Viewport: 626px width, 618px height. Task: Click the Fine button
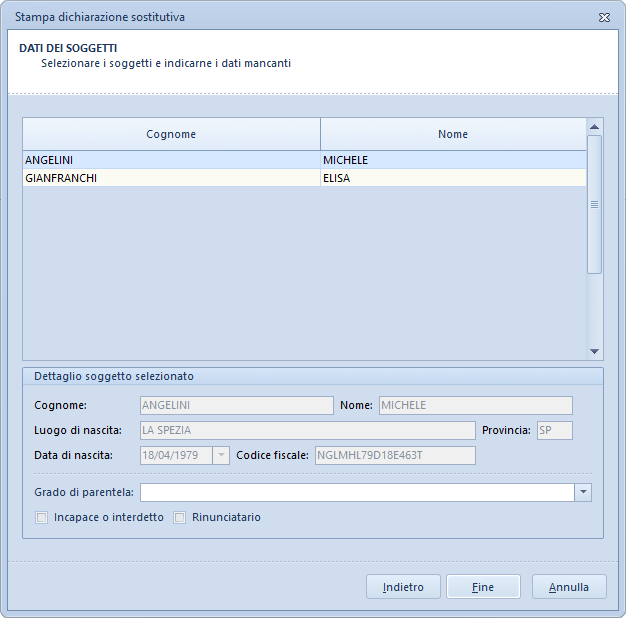483,587
